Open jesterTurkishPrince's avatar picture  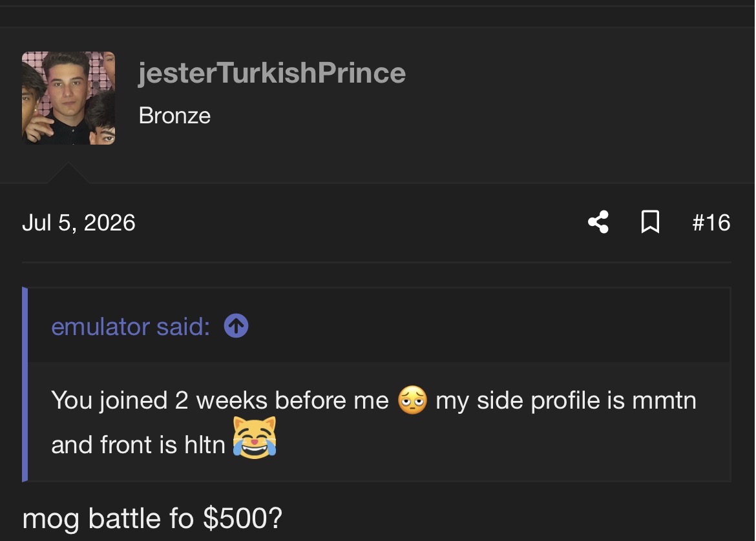[x=68, y=97]
